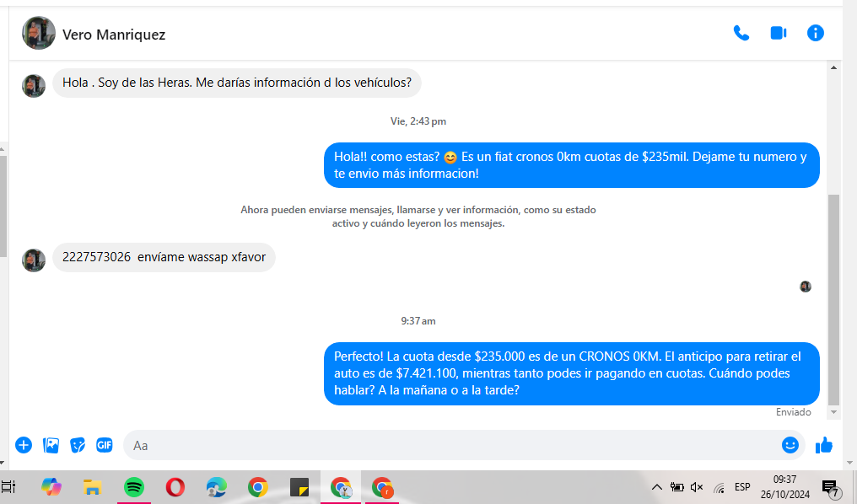Attach a photo or file to the message
This screenshot has height=504, width=857.
(51, 445)
